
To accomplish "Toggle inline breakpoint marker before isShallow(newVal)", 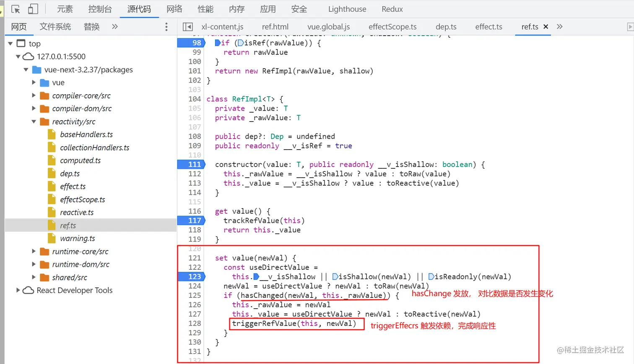I will pyautogui.click(x=335, y=276).
